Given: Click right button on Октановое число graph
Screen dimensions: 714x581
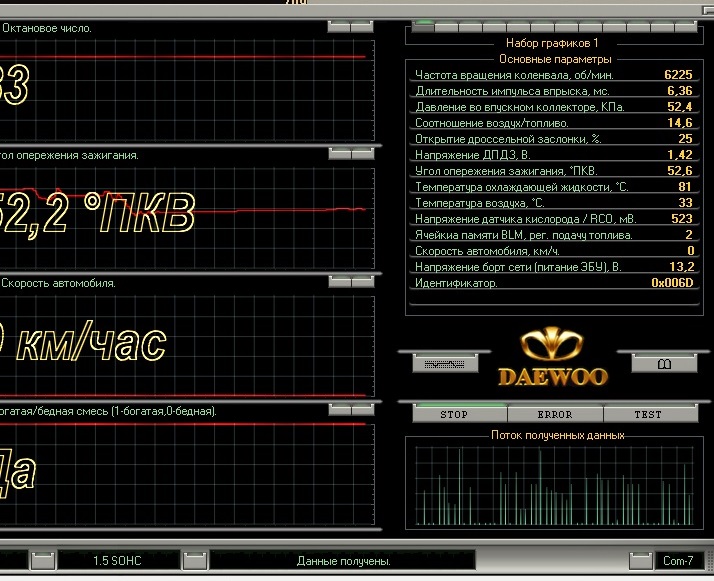Looking at the screenshot, I should tap(362, 27).
